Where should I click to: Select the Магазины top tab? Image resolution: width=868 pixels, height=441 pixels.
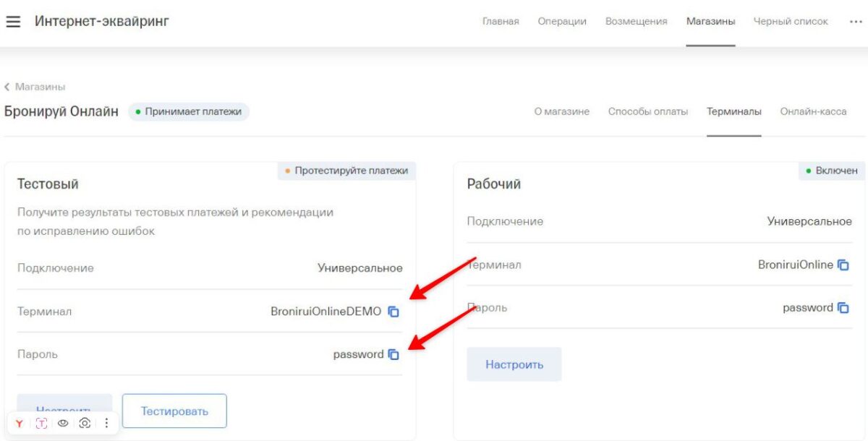point(711,22)
